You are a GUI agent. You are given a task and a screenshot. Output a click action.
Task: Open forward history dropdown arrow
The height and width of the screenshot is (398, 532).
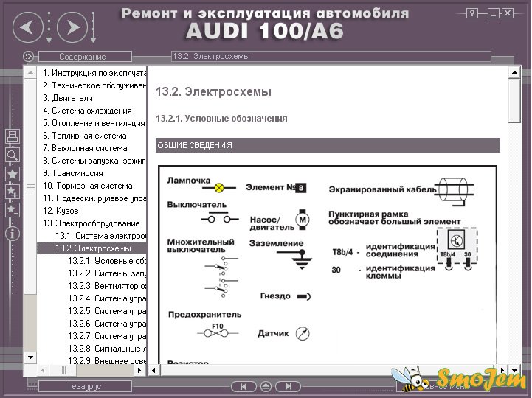93,27
